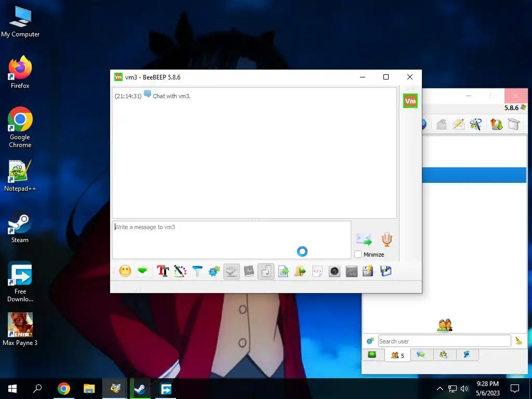The width and height of the screenshot is (532, 399).
Task: Click the code snippet </> icon
Action: [317, 271]
